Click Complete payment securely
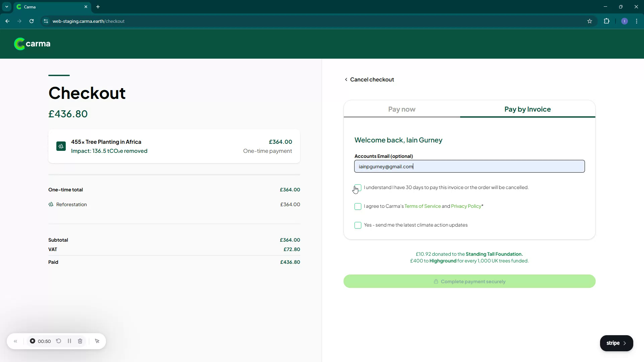The width and height of the screenshot is (644, 362). 469,281
